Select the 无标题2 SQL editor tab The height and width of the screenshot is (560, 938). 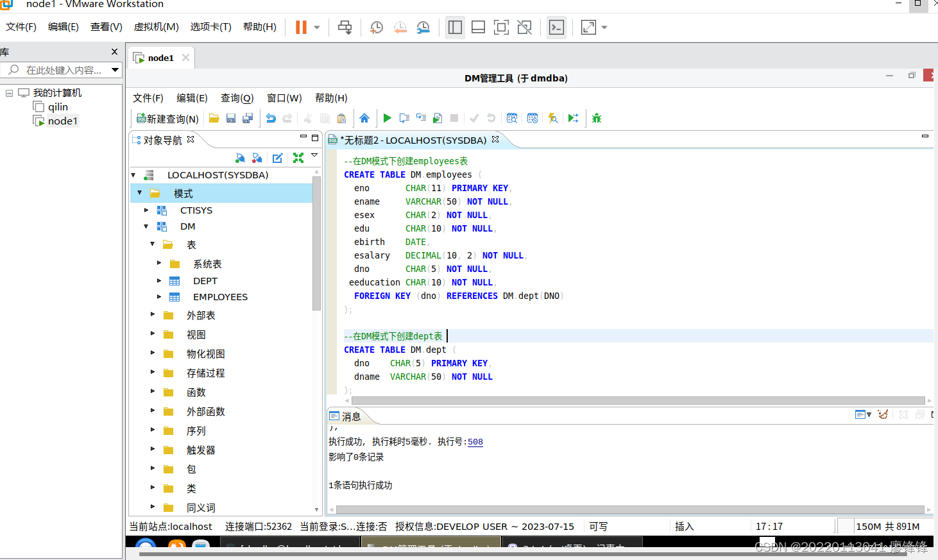[413, 140]
